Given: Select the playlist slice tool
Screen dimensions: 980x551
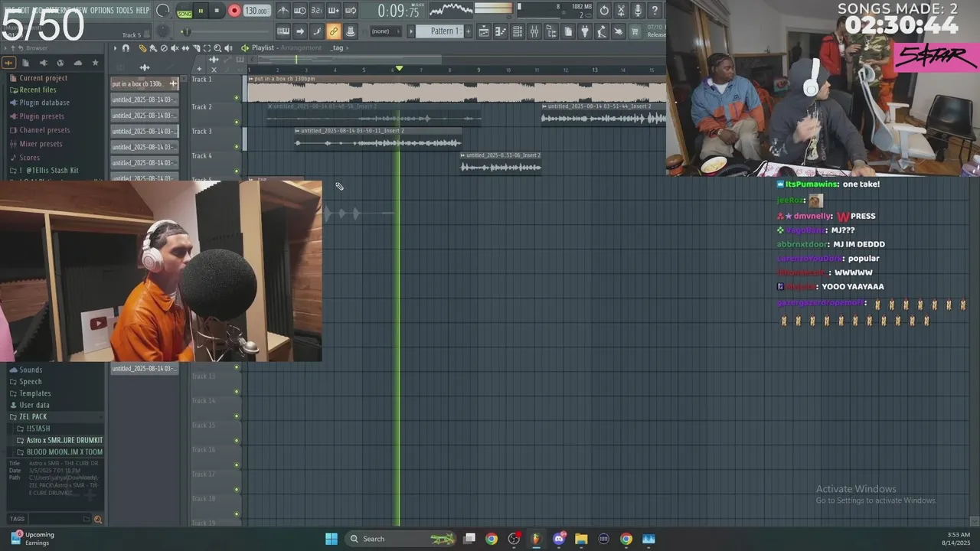Looking at the screenshot, I should [x=196, y=48].
